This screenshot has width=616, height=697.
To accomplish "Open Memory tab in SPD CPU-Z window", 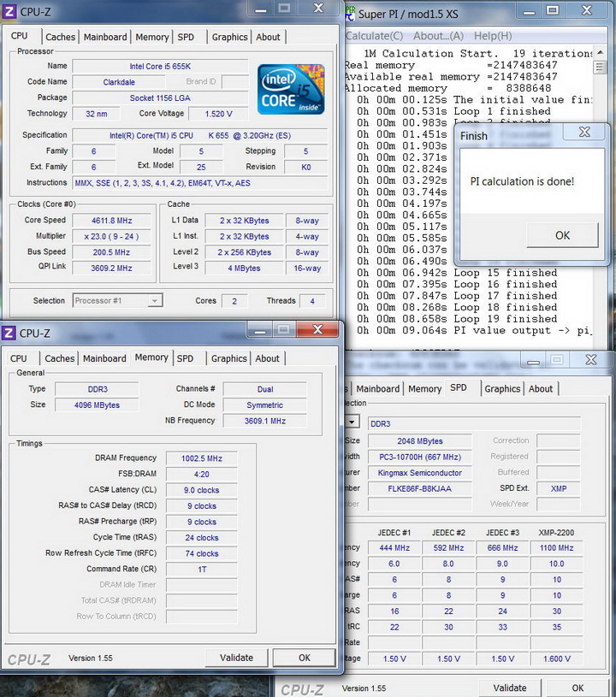I will click(424, 388).
